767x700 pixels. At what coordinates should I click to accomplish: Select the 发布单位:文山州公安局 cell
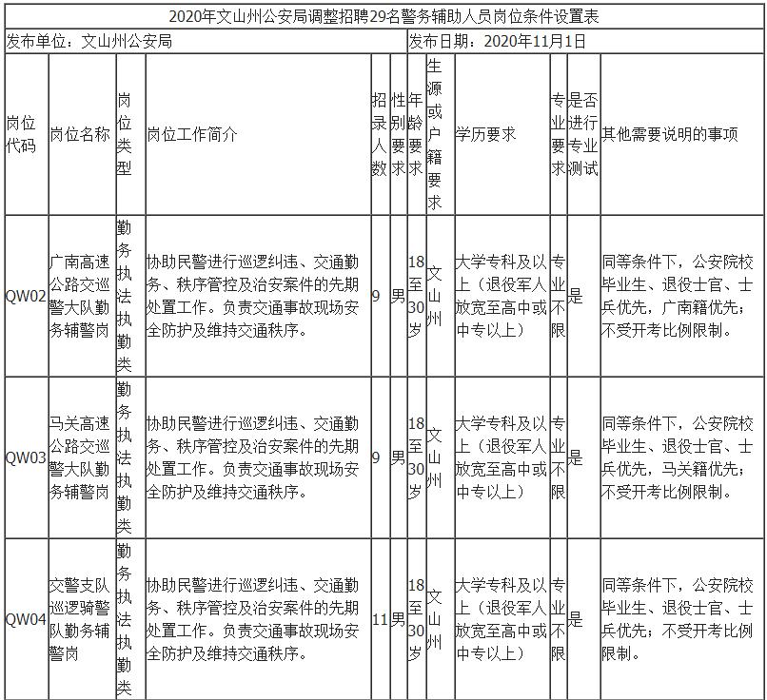click(206, 41)
